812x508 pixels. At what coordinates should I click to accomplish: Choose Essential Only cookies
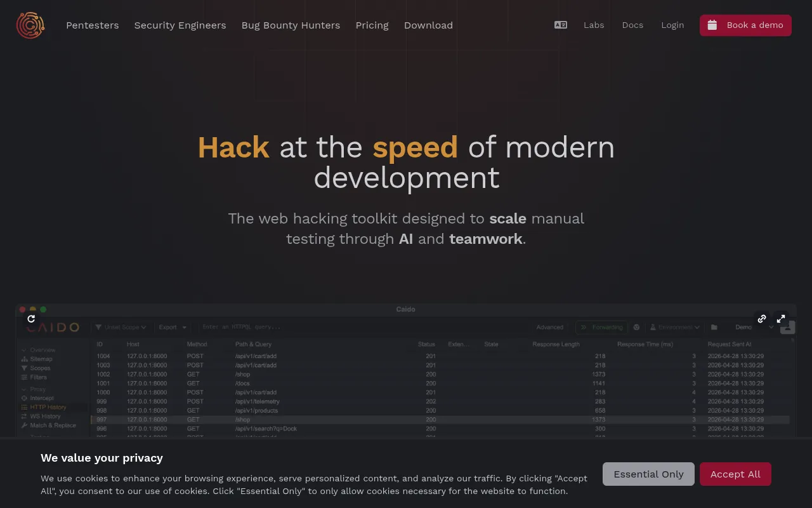[x=648, y=474]
